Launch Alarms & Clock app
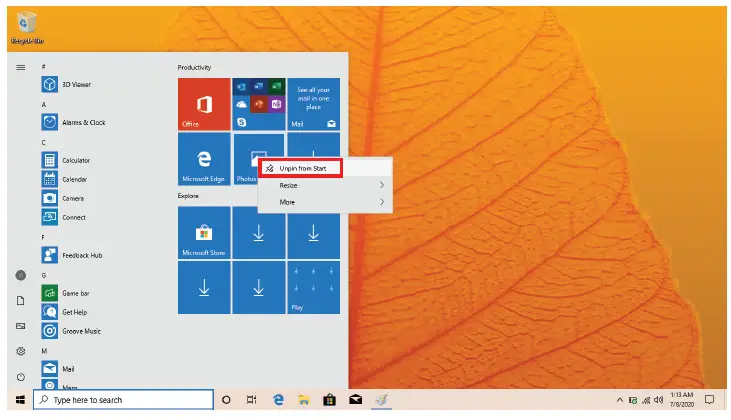The image size is (731, 420). pyautogui.click(x=74, y=122)
